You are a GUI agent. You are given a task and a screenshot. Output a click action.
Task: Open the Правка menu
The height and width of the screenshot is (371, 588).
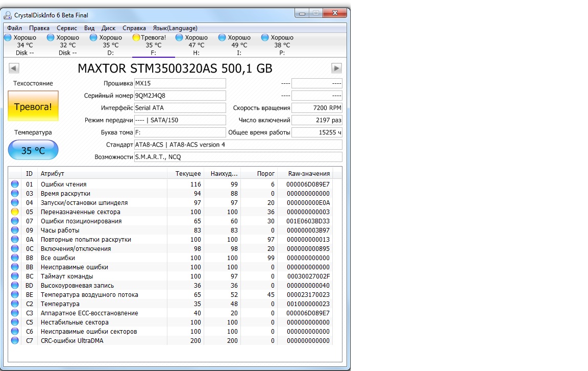click(x=39, y=28)
